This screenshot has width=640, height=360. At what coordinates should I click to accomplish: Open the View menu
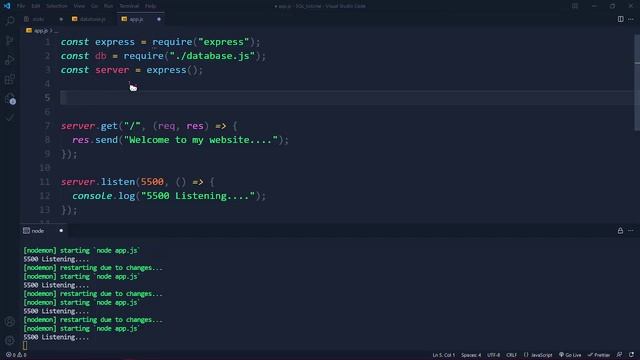80,6
